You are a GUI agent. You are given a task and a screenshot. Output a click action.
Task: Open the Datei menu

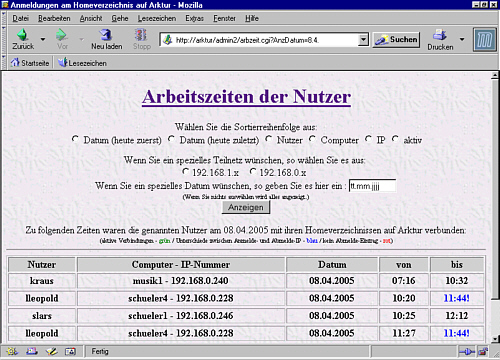point(21,18)
